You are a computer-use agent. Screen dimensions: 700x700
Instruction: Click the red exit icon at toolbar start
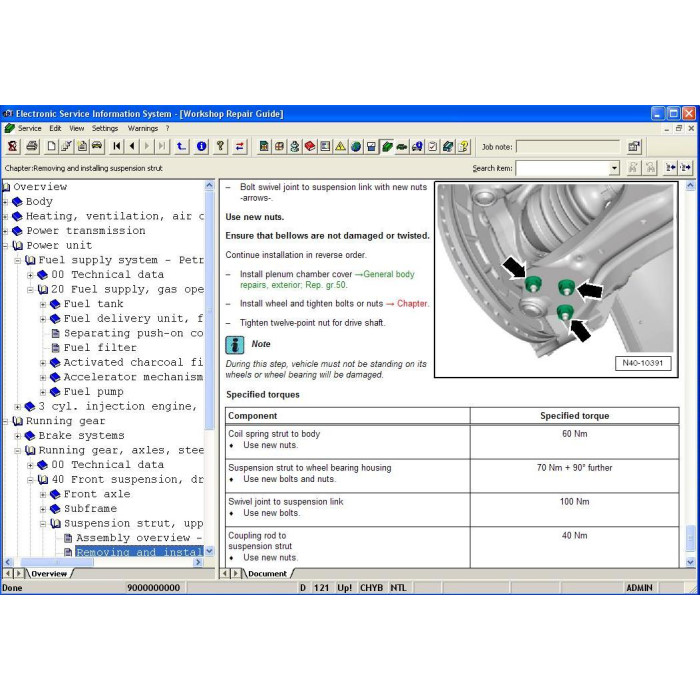[x=12, y=146]
